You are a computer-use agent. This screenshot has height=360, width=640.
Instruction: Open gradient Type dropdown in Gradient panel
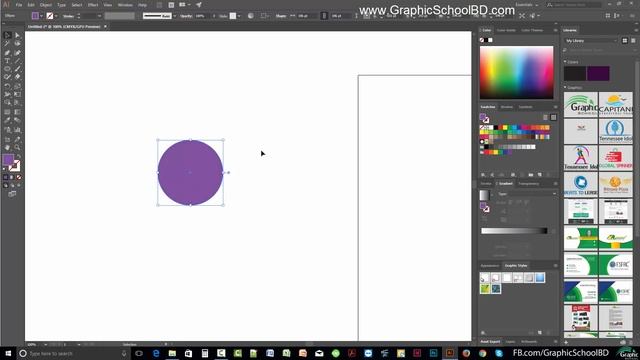click(527, 194)
